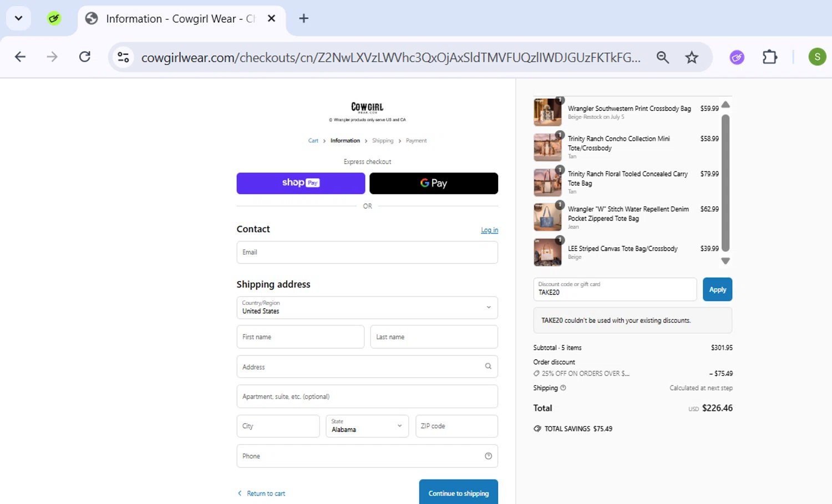
Task: Click Trinity Ranch Floral Tooled Tote thumbnail
Action: 547,182
